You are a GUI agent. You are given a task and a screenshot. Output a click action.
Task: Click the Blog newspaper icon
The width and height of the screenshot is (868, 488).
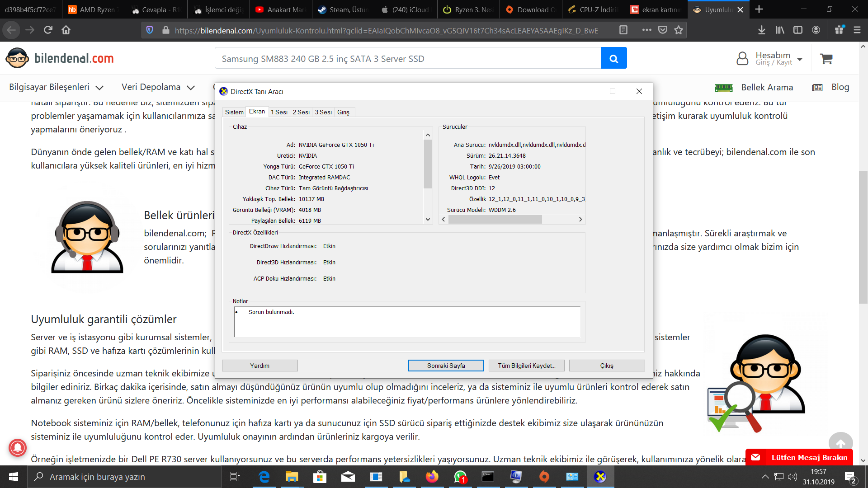click(x=817, y=88)
